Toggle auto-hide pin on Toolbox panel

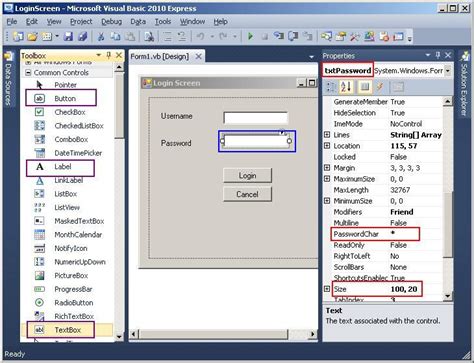(x=108, y=55)
